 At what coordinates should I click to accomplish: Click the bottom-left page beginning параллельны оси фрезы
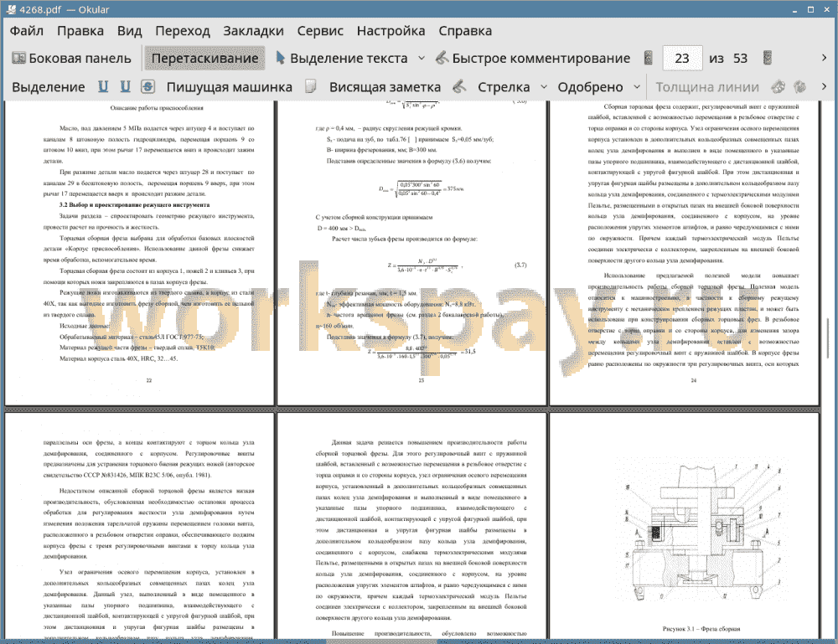(x=139, y=526)
